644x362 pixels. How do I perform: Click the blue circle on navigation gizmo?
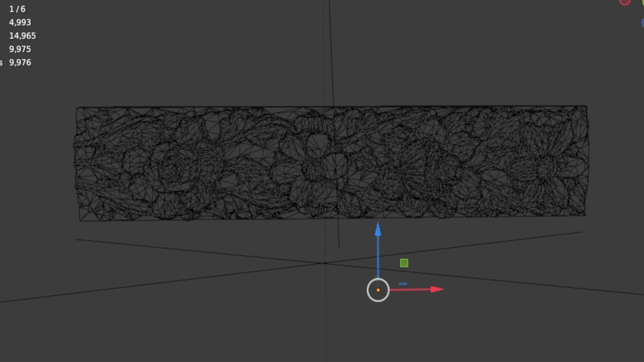point(643,23)
